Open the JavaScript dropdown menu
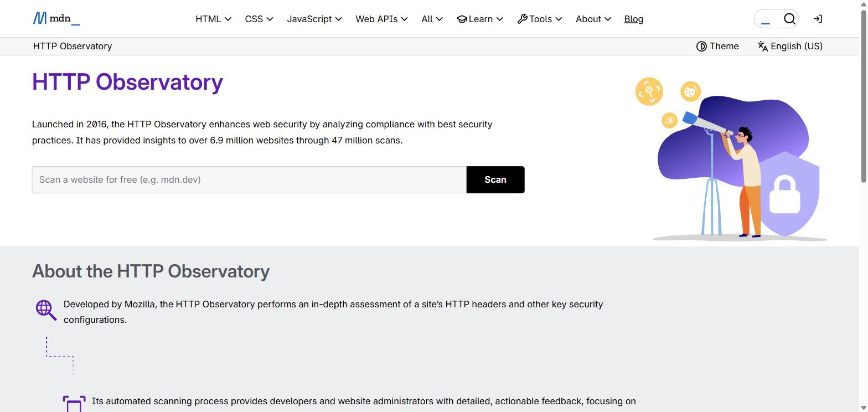The height and width of the screenshot is (412, 868). pos(314,19)
